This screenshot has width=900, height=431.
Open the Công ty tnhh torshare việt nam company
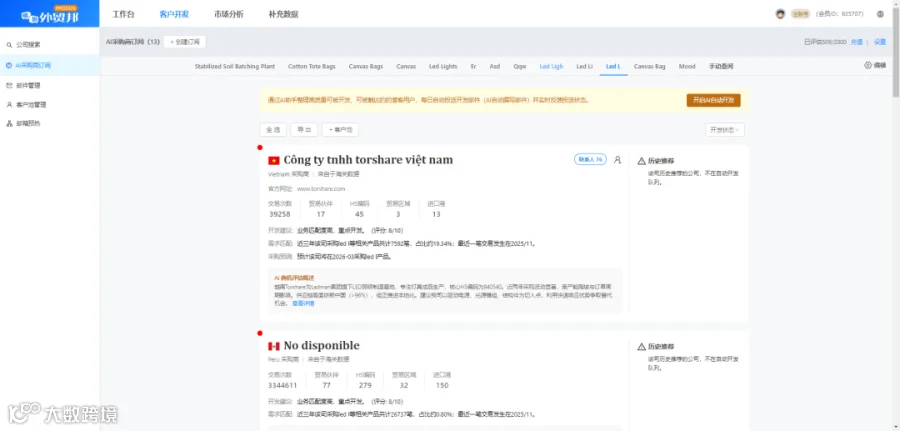pos(368,160)
